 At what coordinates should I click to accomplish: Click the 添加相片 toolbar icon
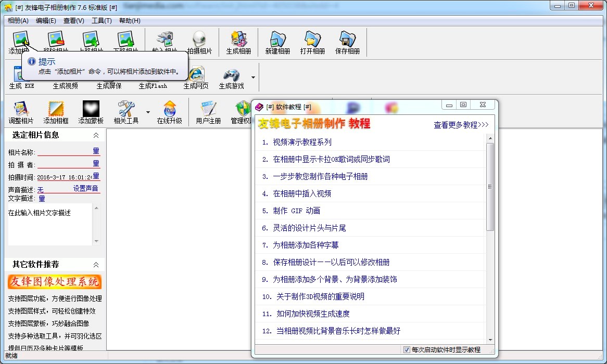pyautogui.click(x=21, y=39)
